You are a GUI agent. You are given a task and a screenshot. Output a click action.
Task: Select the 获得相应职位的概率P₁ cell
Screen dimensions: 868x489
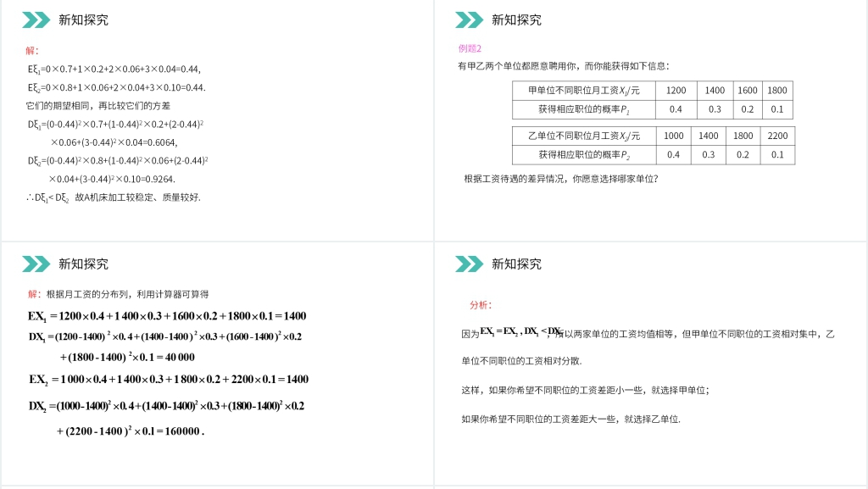point(584,109)
